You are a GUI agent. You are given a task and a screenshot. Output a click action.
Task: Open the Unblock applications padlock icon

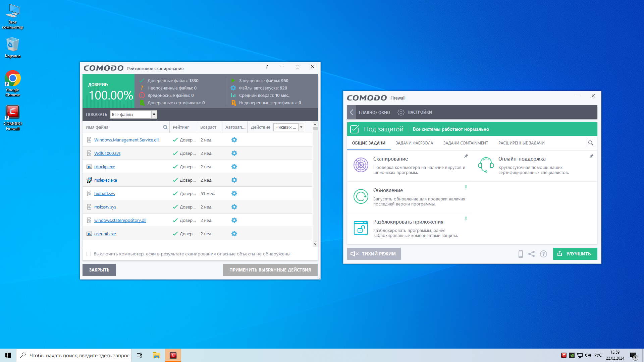pos(361,228)
